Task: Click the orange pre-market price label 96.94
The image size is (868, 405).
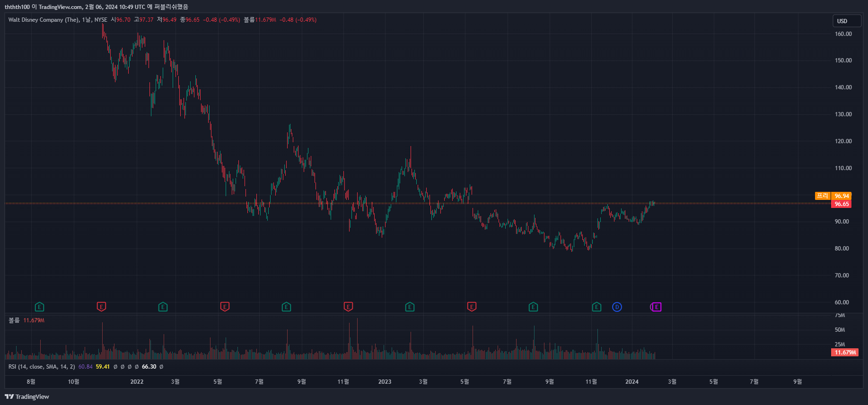Action: [842, 196]
